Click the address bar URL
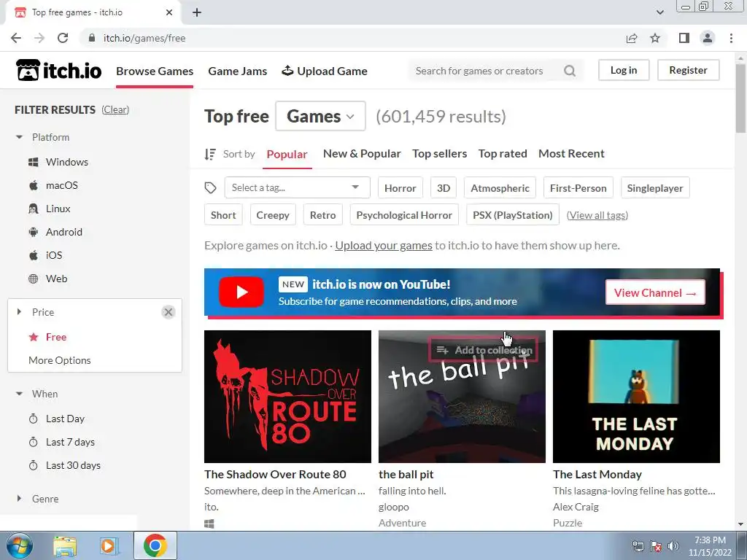 click(144, 38)
